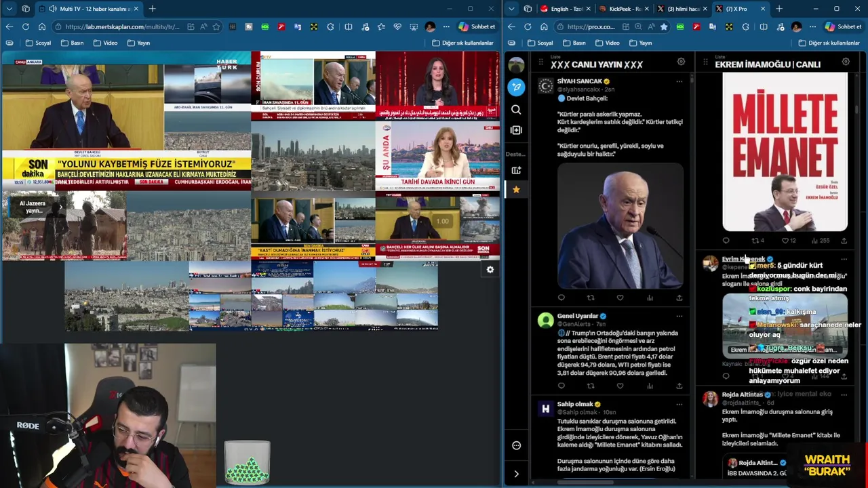
Task: Like the Millete Emanet book post
Action: 785,241
